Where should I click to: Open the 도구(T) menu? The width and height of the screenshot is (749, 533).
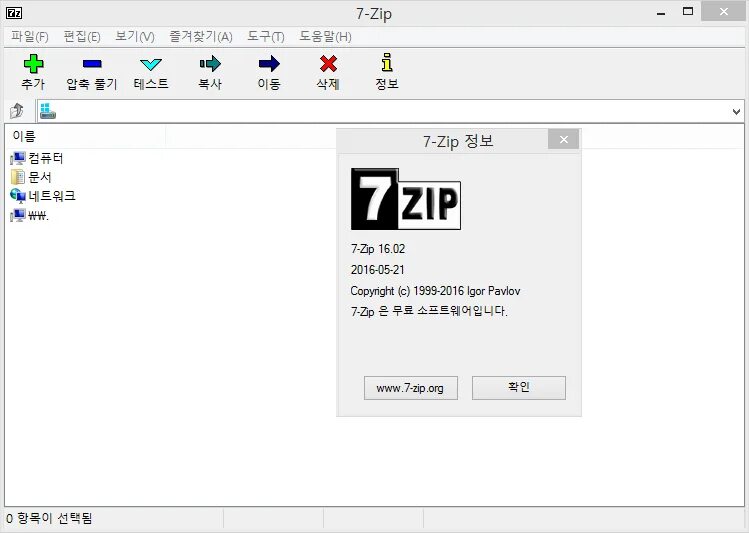tap(266, 37)
